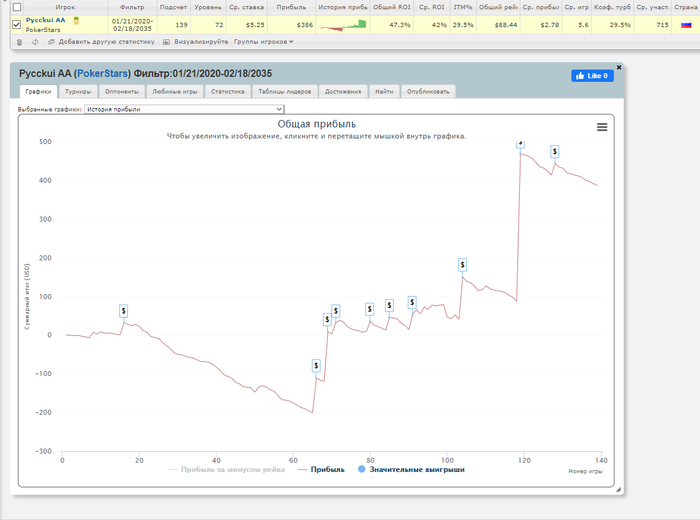Screen dimensions: 700x520
Task: Toggle the select-all checkbox in table header
Action: click(17, 7)
